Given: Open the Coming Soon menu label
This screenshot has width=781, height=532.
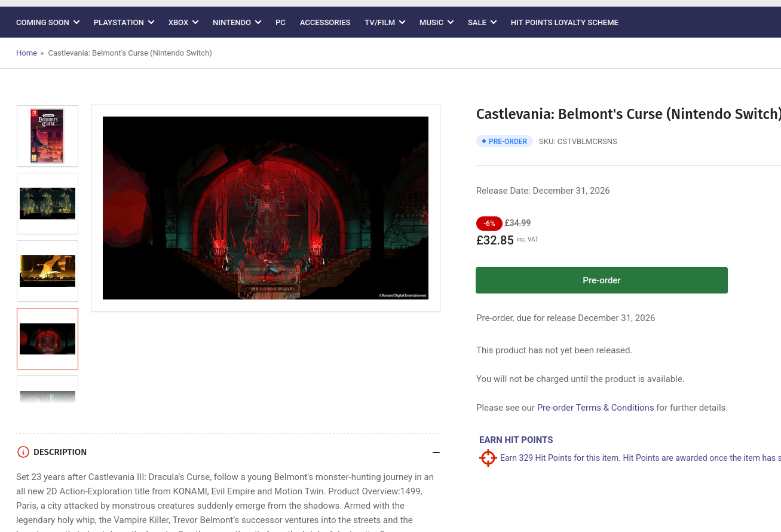Looking at the screenshot, I should point(42,22).
